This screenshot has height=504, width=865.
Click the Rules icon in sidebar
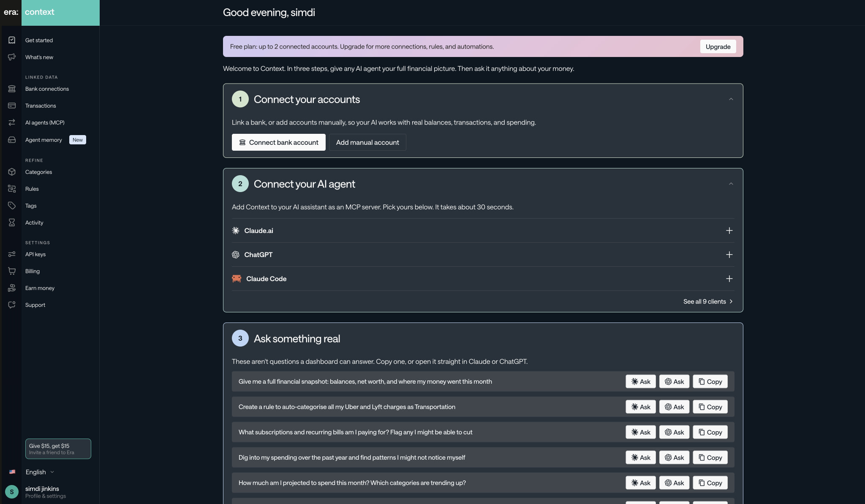[12, 189]
